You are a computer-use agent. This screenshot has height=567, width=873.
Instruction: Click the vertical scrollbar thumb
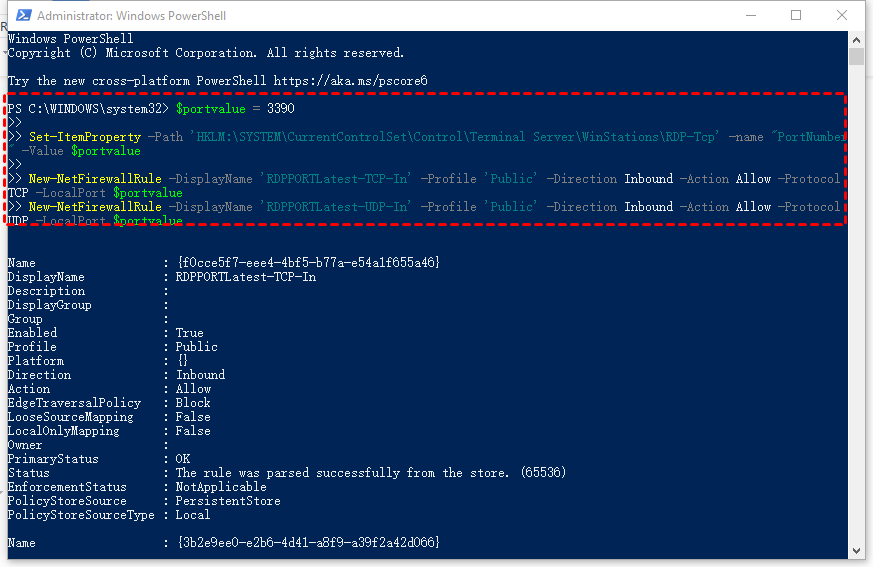coord(857,56)
